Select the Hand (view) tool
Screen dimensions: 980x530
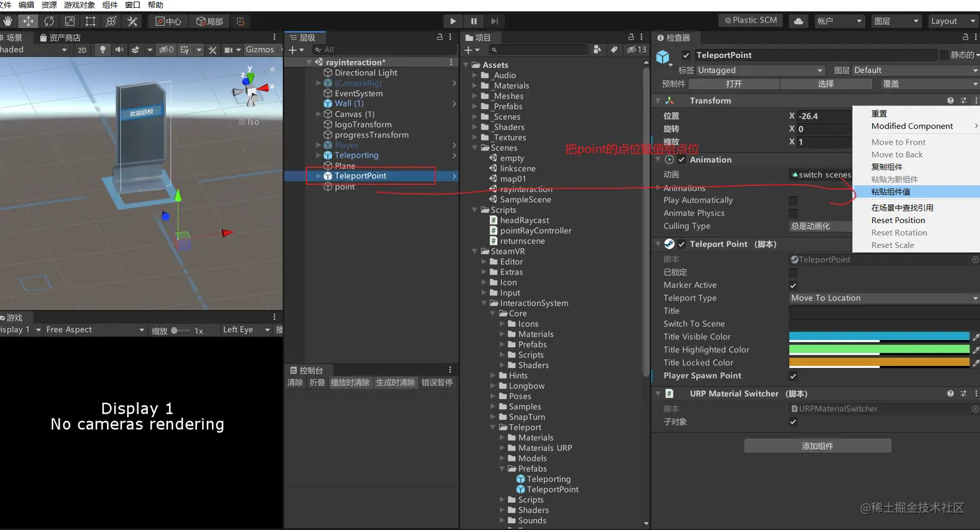(x=8, y=21)
